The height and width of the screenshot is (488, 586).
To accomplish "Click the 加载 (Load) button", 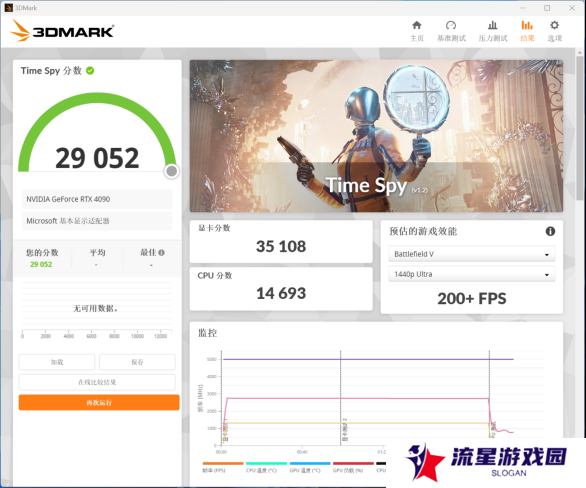I will click(57, 362).
